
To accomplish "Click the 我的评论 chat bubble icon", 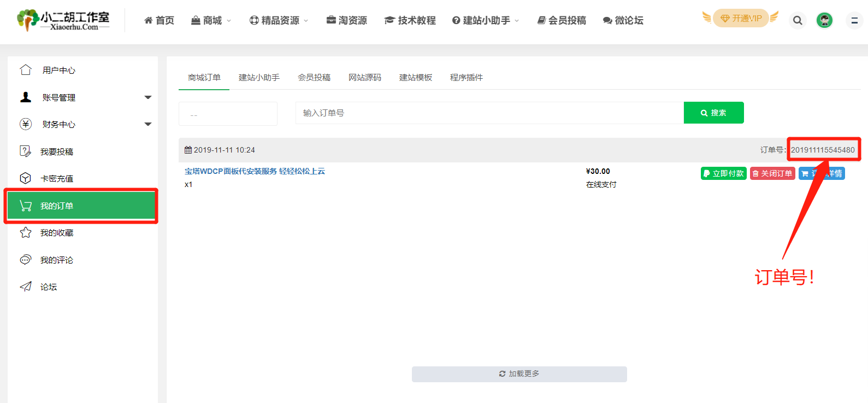I will point(26,260).
